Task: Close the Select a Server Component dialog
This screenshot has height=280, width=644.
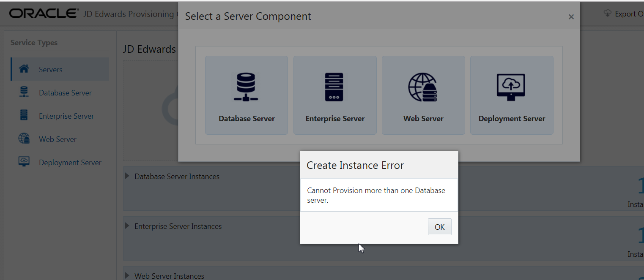Action: click(571, 16)
